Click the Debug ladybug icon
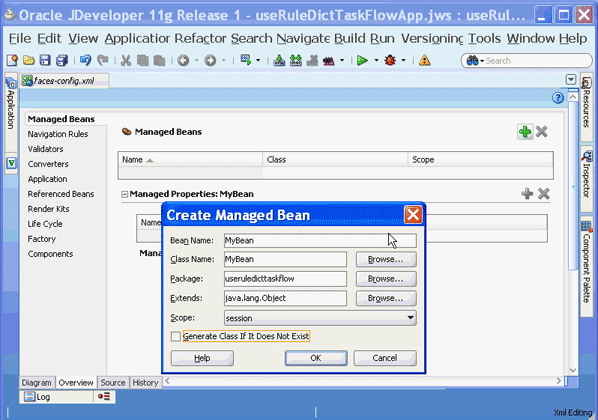 390,60
